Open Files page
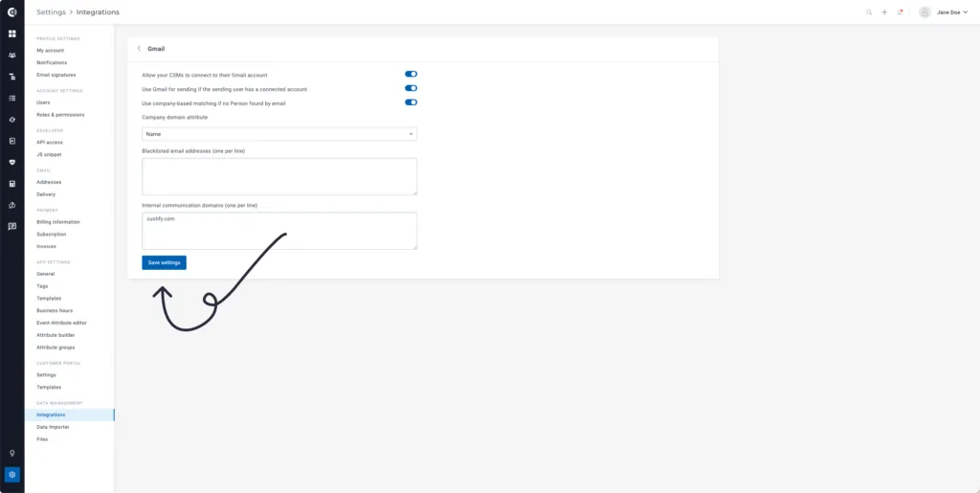Screen dimensions: 980x493 click(x=42, y=439)
